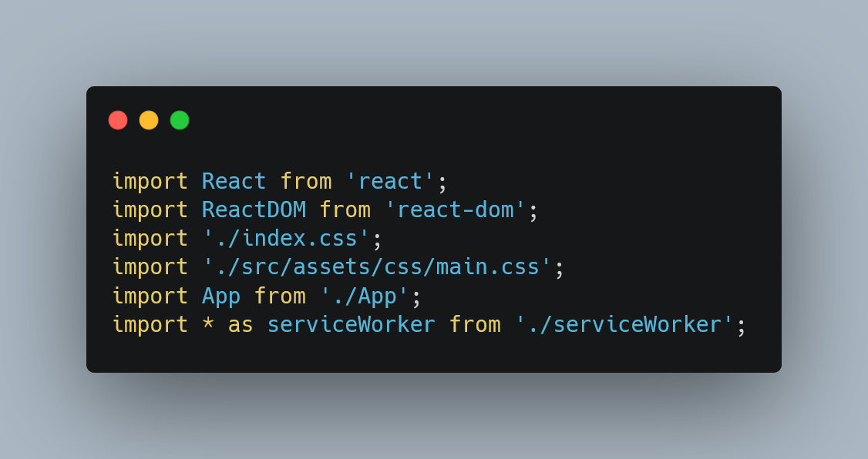Click the import keyword on the serviceWorker line
This screenshot has height=459, width=868.
pos(150,325)
